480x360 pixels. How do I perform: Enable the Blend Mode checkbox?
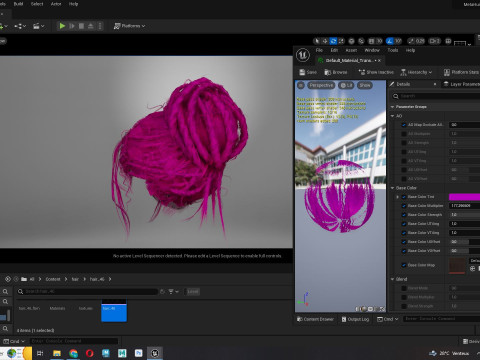pos(404,288)
